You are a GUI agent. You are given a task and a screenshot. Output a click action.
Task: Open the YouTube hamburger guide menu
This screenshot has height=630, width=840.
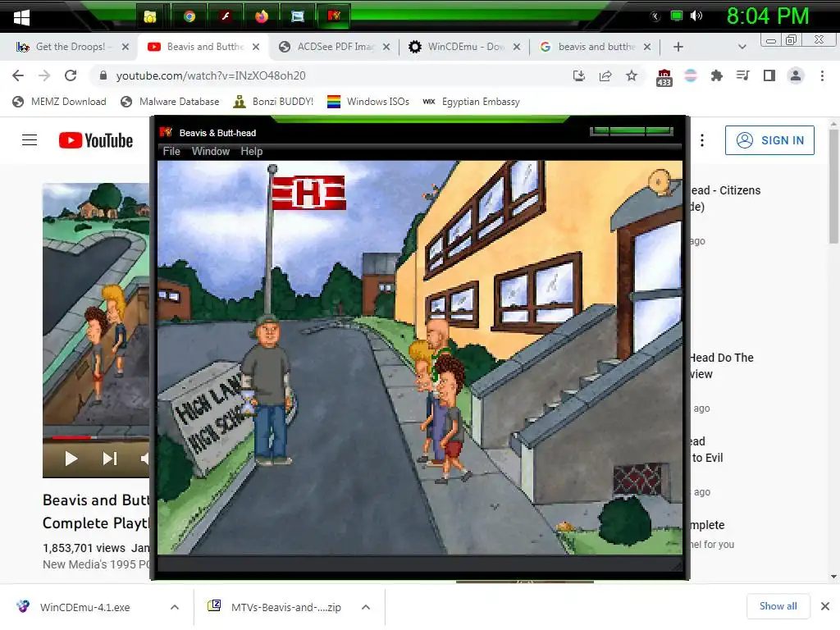tap(30, 140)
